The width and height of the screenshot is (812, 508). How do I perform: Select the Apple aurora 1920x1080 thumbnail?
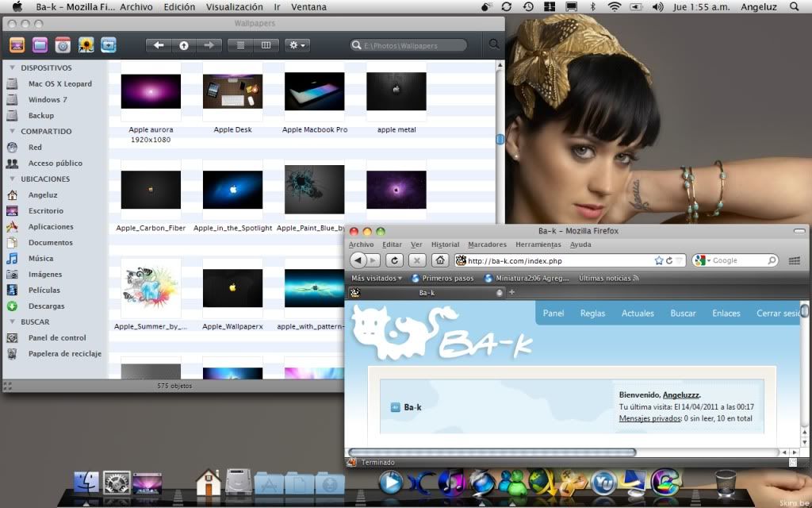(151, 91)
